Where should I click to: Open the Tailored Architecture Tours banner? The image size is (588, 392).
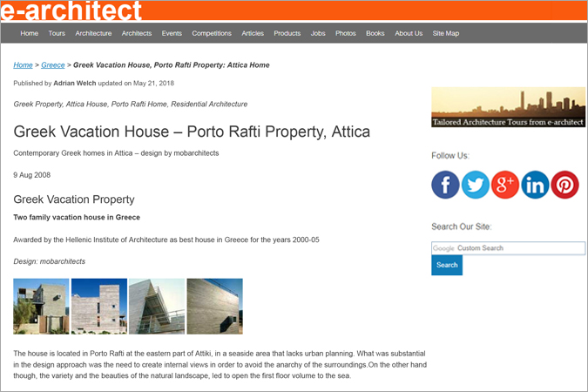click(508, 107)
